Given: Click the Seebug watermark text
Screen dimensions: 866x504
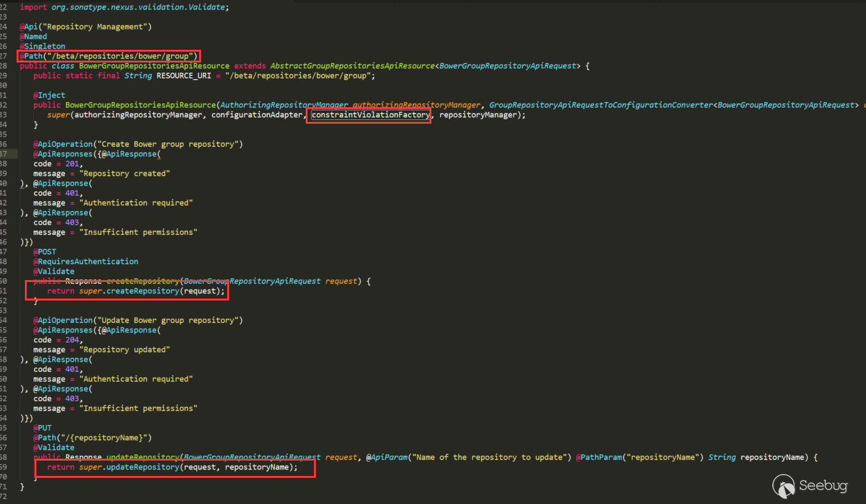Looking at the screenshot, I should [x=824, y=487].
